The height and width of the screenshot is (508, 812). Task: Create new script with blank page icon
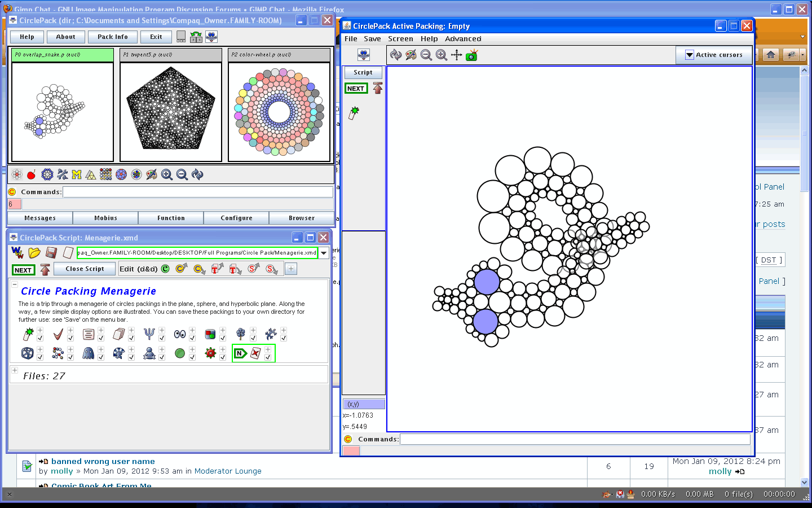coord(68,252)
